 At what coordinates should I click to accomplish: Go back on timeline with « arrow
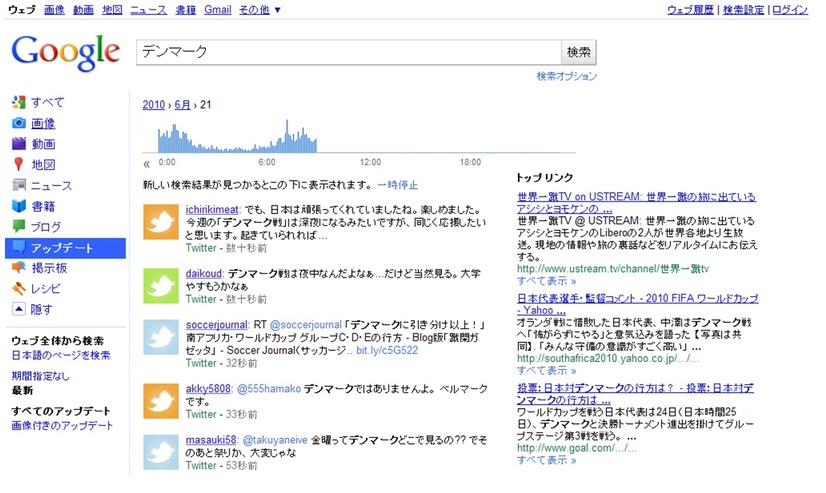pos(146,163)
